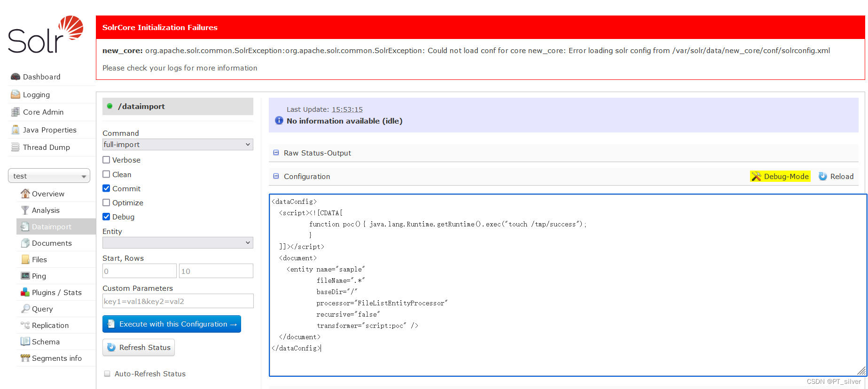Click the Last Update time 15:53:15
Image resolution: width=868 pixels, height=389 pixels.
(347, 109)
